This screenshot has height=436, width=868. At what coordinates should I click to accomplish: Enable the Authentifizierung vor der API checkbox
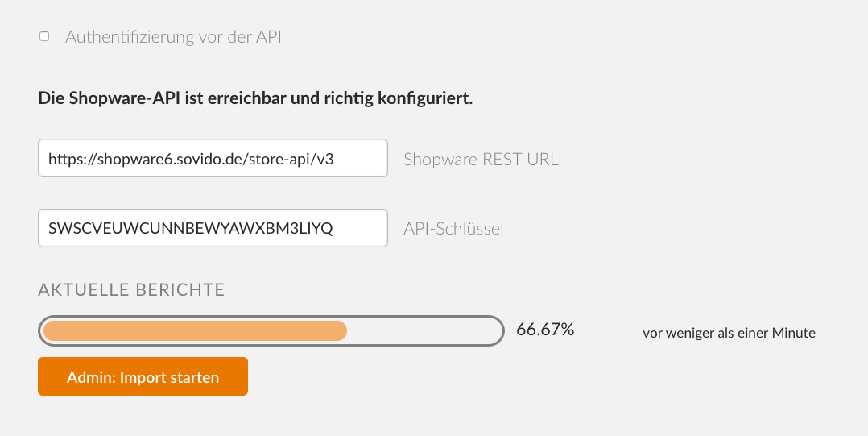(x=44, y=36)
